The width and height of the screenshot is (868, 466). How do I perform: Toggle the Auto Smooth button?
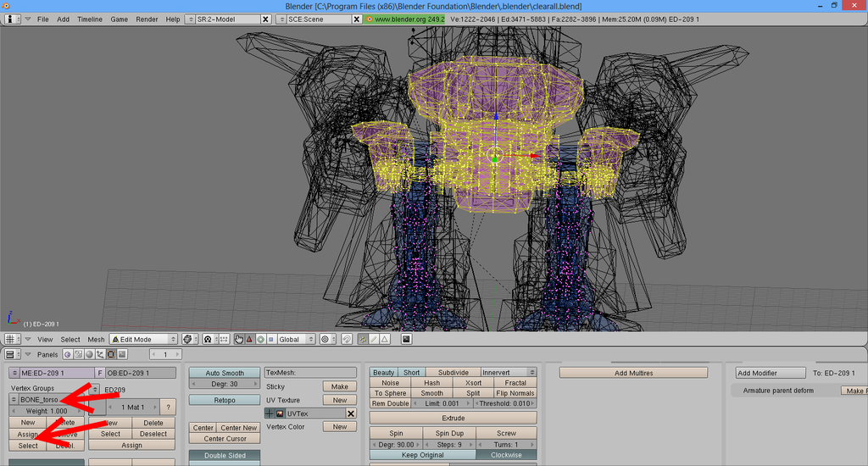click(224, 373)
